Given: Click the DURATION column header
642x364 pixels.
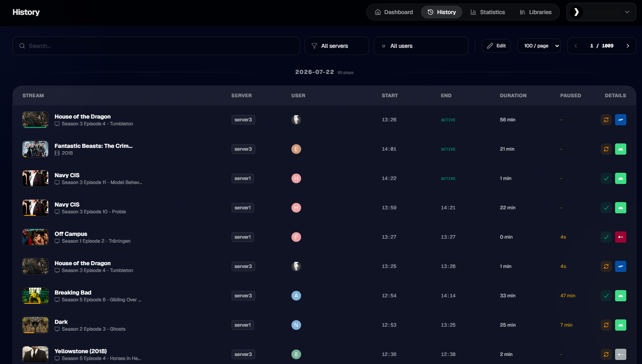Looking at the screenshot, I should tap(513, 96).
